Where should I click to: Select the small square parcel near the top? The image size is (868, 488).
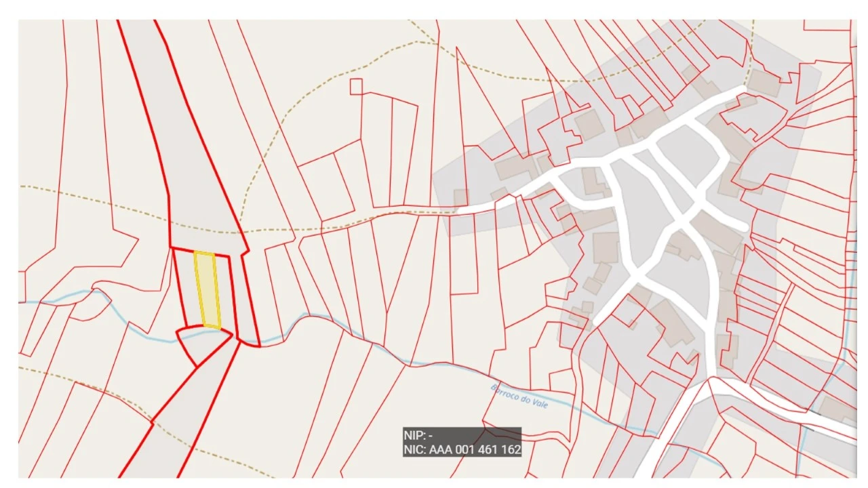356,86
